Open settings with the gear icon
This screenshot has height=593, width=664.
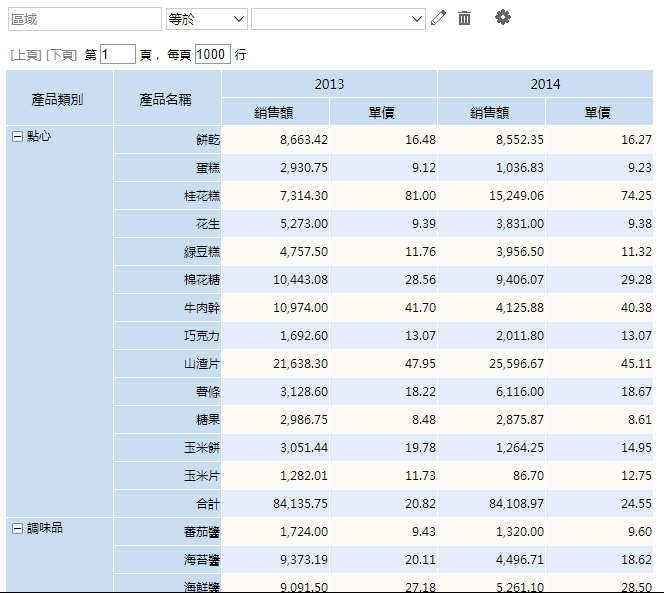pyautogui.click(x=502, y=18)
